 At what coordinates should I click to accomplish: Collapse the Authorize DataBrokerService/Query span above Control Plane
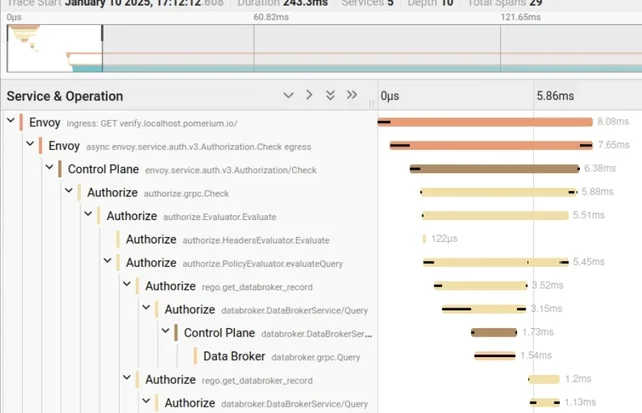click(146, 307)
